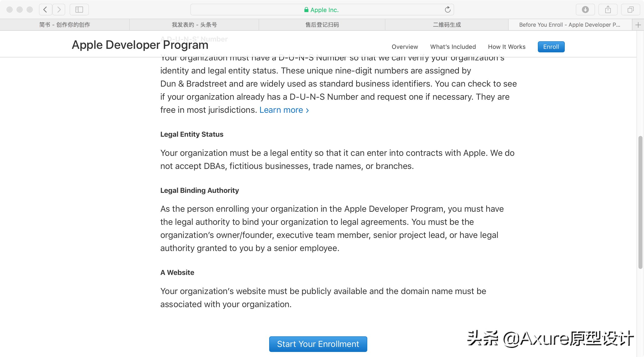Click the Share toolbar icon
The width and height of the screenshot is (644, 357).
point(608,10)
